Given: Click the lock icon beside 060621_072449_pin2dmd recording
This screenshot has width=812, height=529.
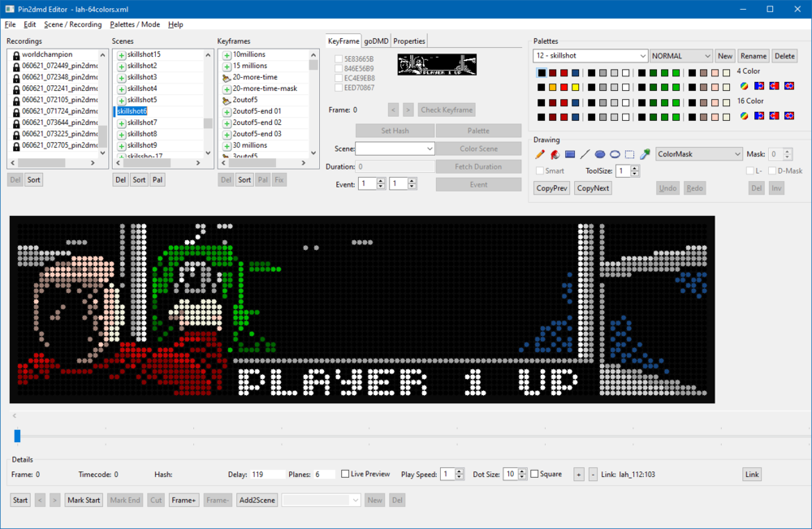Looking at the screenshot, I should (x=16, y=67).
